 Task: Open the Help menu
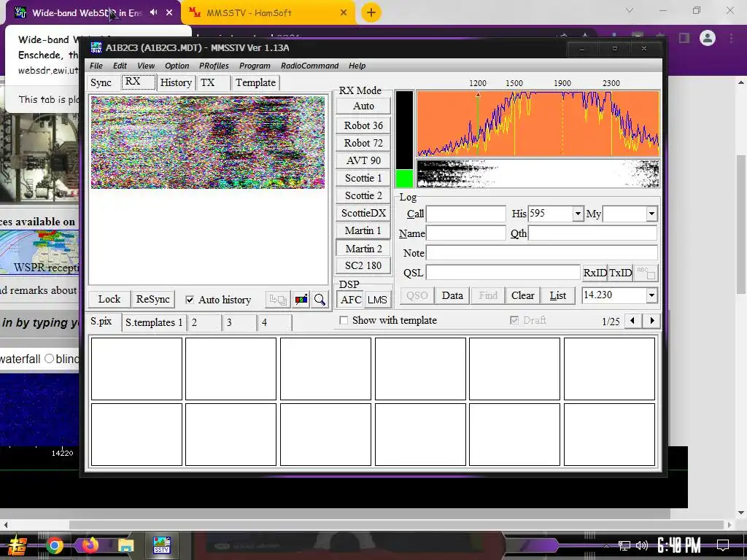point(357,66)
